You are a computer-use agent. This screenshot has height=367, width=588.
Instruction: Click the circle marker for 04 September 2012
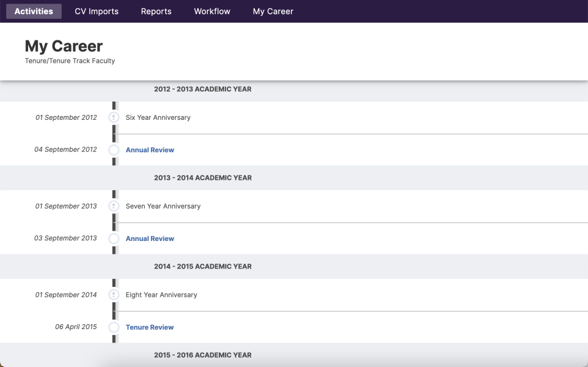tap(114, 150)
